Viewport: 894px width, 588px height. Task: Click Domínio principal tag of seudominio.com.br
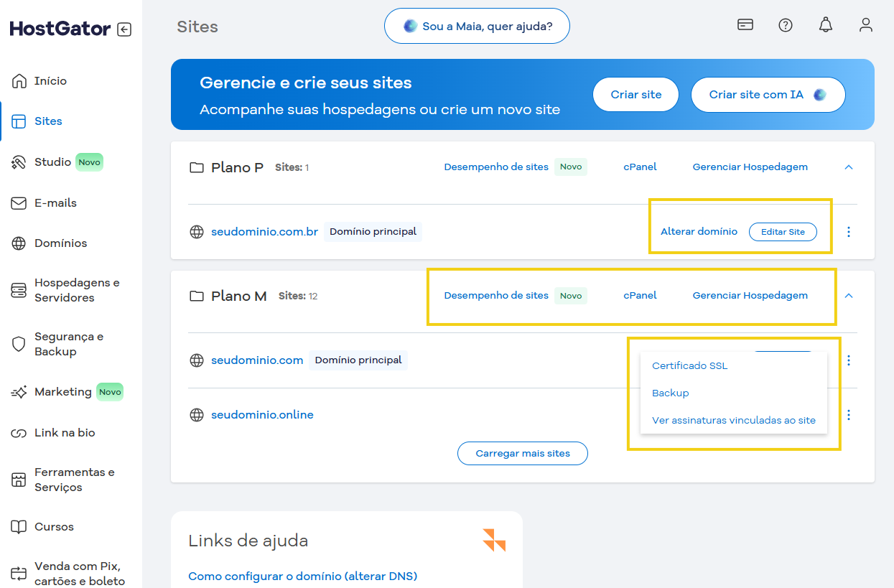pyautogui.click(x=373, y=232)
